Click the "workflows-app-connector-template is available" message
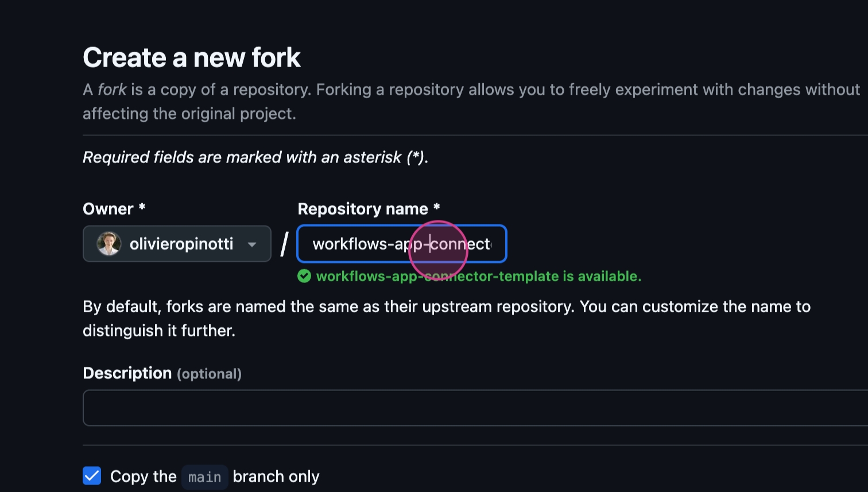The width and height of the screenshot is (868, 492). tap(478, 276)
